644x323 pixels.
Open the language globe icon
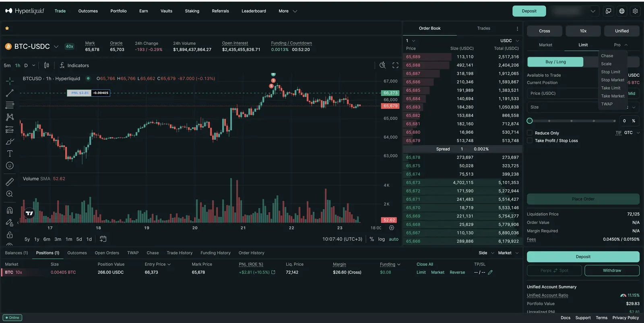click(622, 11)
